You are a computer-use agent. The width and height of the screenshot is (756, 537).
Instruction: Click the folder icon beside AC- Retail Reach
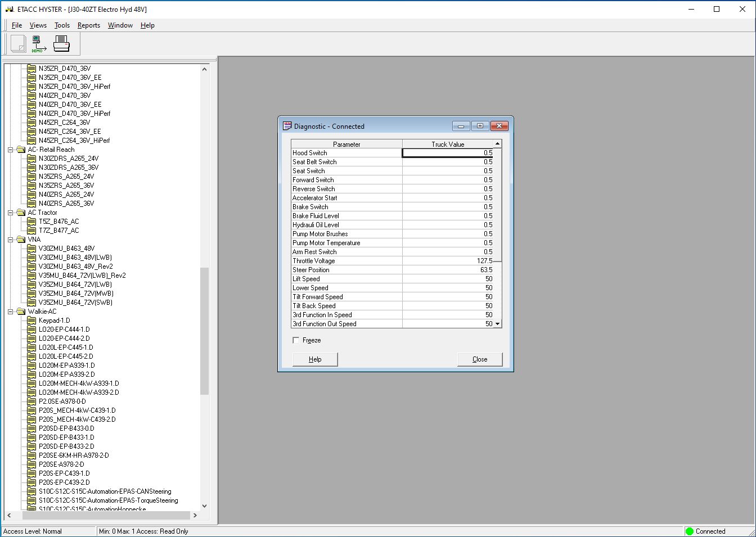click(21, 150)
